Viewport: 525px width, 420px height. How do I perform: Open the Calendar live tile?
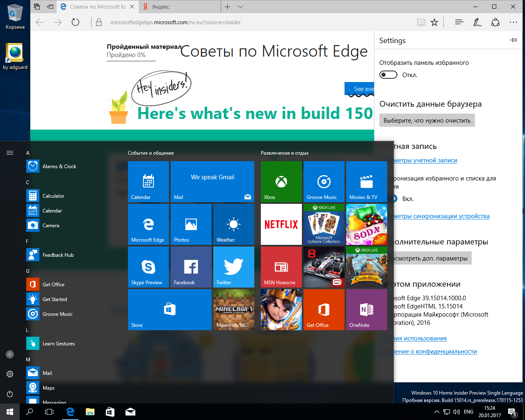coord(148,182)
